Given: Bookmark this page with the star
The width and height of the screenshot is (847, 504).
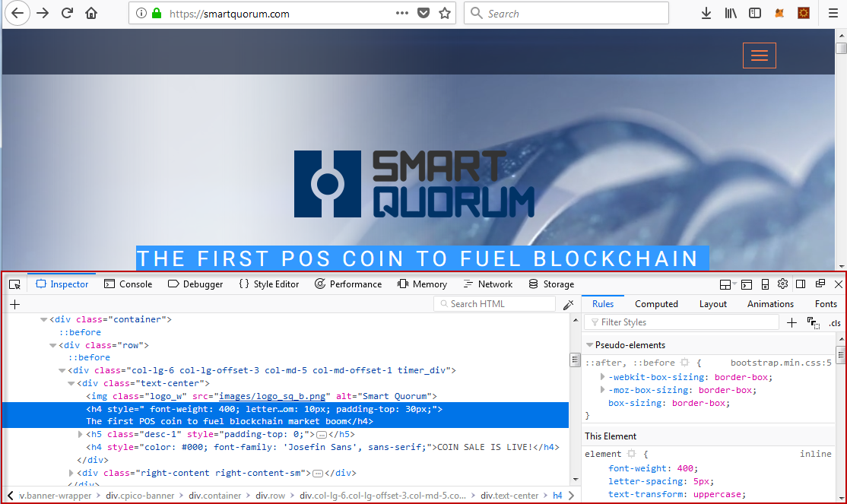Looking at the screenshot, I should (x=445, y=13).
